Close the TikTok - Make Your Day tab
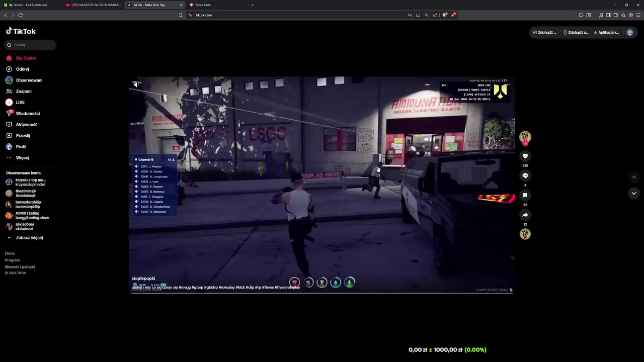Viewport: 644px width, 362px height. (x=181, y=5)
